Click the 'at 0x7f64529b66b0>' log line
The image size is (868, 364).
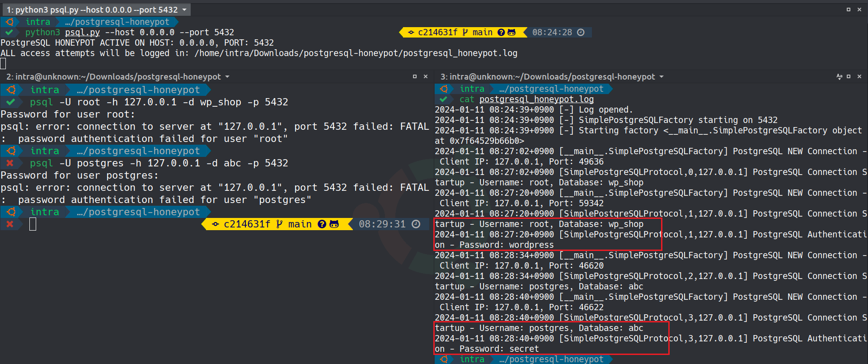tap(479, 141)
